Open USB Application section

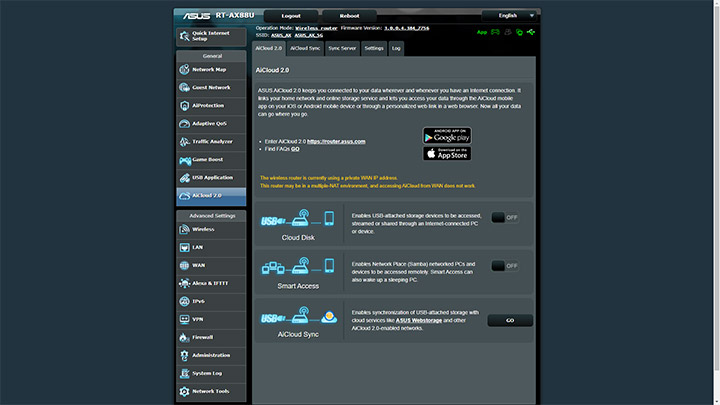pos(211,178)
